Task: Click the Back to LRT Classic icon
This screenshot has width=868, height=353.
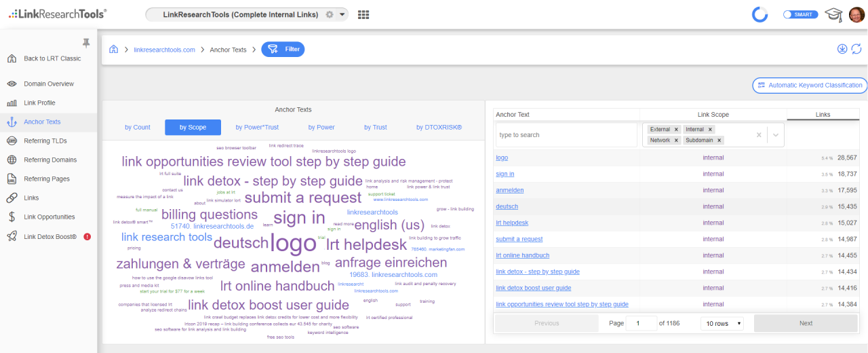Action: pos(12,58)
